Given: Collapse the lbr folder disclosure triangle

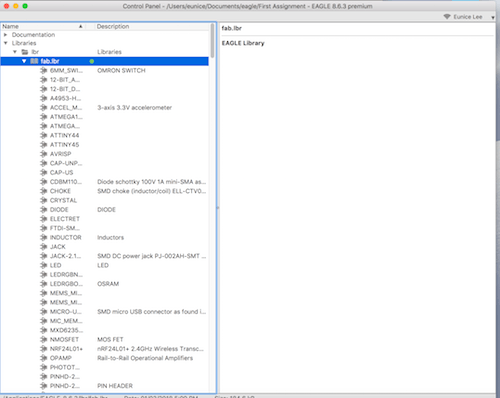Looking at the screenshot, I should (x=15, y=52).
